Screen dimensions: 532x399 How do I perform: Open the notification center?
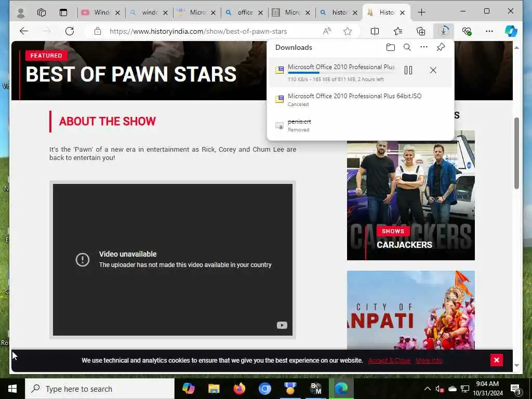516,389
